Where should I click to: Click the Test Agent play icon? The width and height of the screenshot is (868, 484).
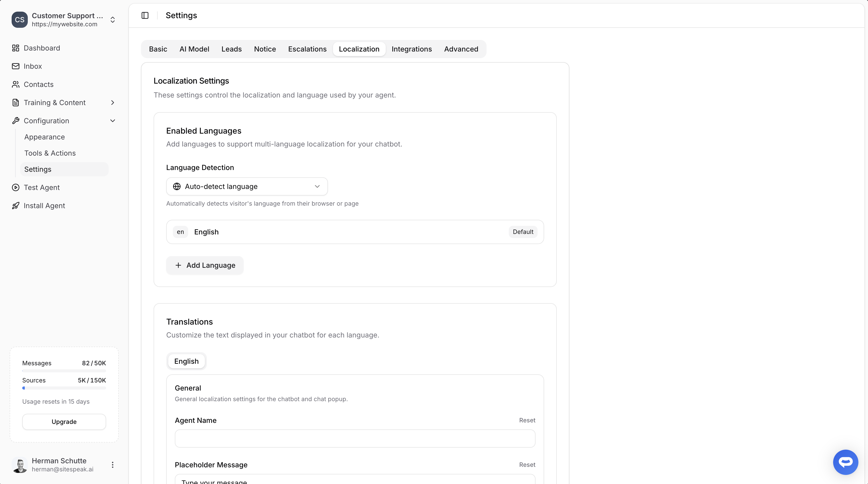[15, 187]
